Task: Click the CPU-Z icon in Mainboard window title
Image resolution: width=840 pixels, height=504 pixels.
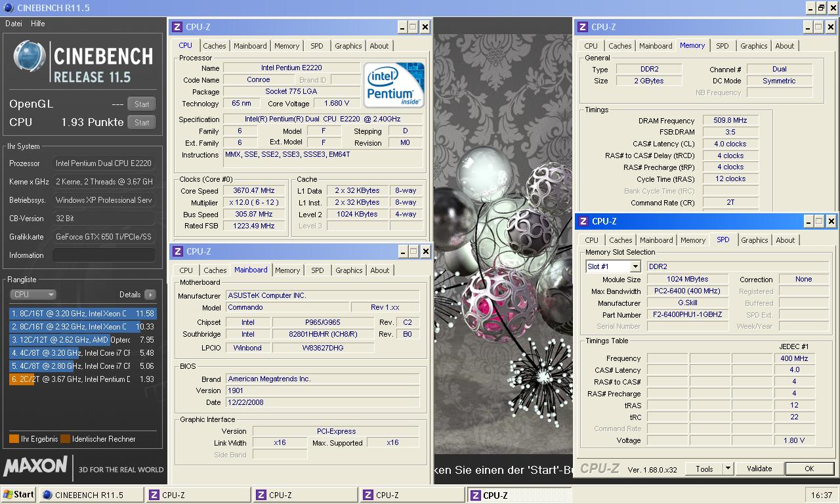Action: point(177,251)
